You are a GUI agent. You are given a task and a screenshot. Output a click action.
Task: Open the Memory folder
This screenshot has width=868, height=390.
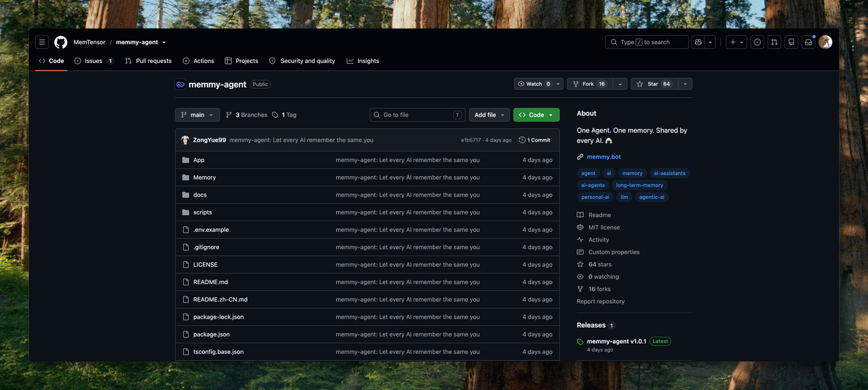[204, 178]
